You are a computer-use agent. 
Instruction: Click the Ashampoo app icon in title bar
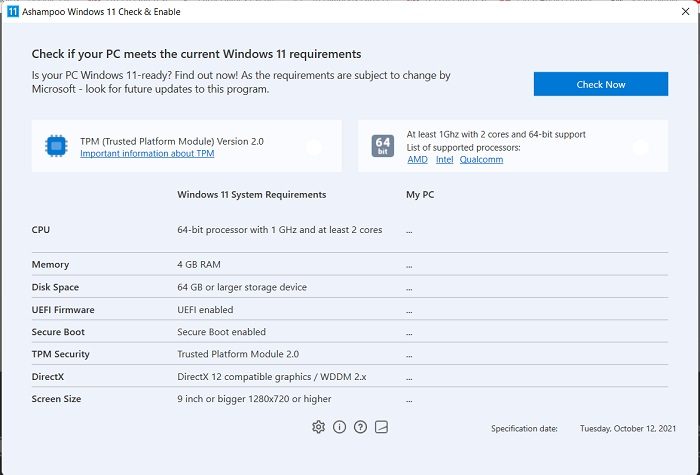(x=11, y=11)
